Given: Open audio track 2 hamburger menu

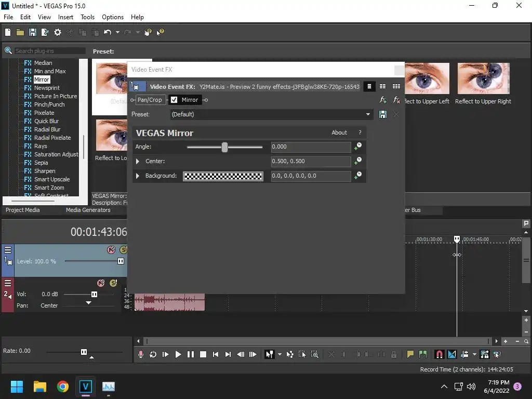Looking at the screenshot, I should (x=8, y=283).
